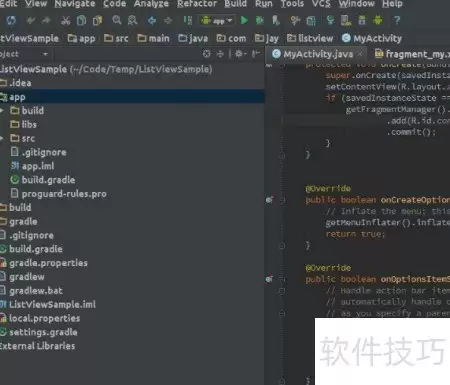This screenshot has width=450, height=385.
Task: Switch to the fragment_my.xml tab
Action: click(412, 54)
